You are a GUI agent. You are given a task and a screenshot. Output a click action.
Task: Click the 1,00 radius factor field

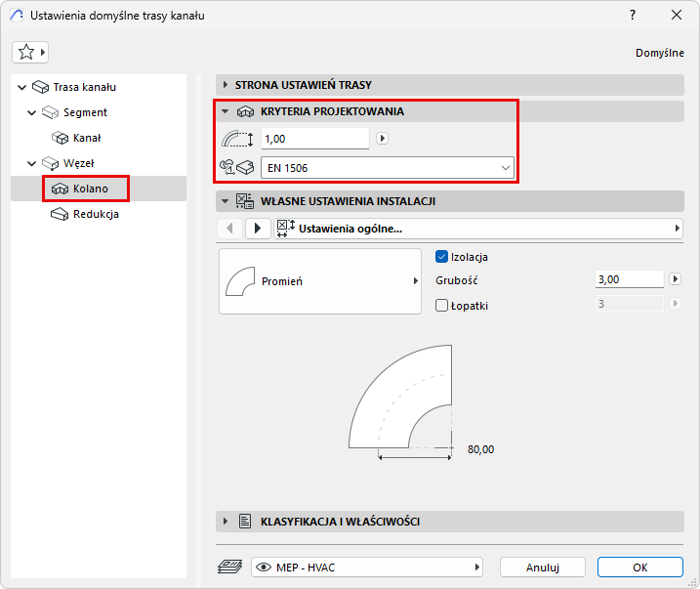(314, 139)
